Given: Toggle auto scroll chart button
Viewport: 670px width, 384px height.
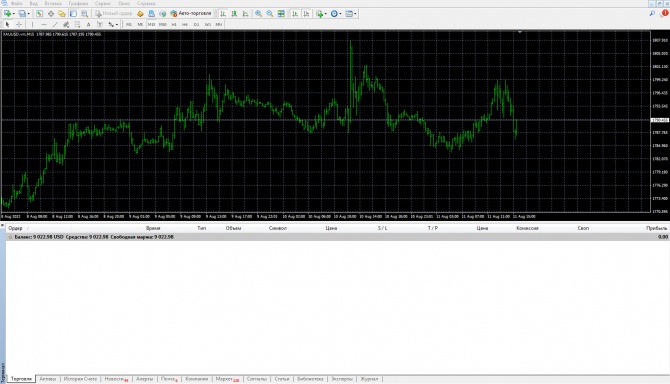Looking at the screenshot, I should pos(295,14).
